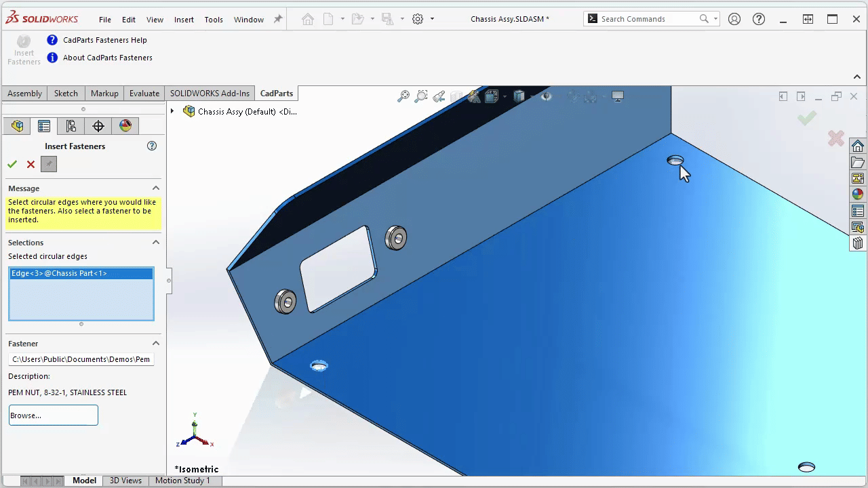Expand the Chassis Assy tree node
The image size is (868, 488).
(x=172, y=111)
